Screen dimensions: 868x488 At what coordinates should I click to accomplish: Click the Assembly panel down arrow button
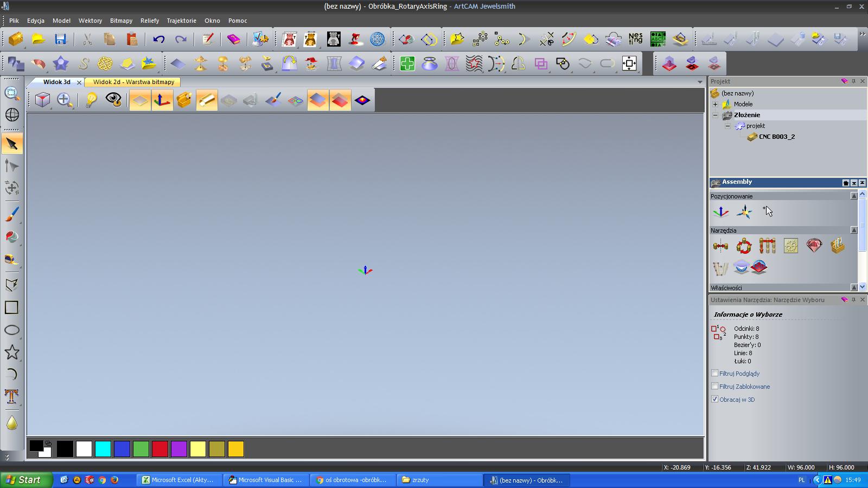tap(854, 183)
